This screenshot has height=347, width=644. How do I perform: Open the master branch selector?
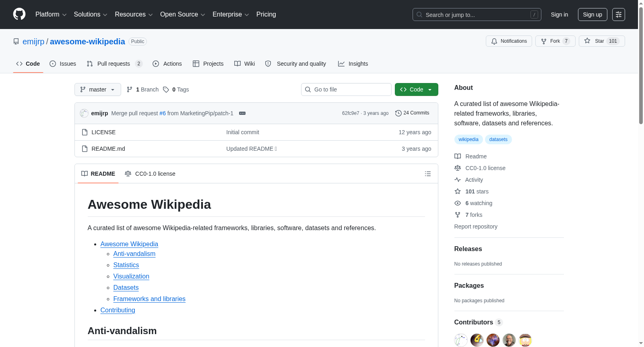pos(98,89)
